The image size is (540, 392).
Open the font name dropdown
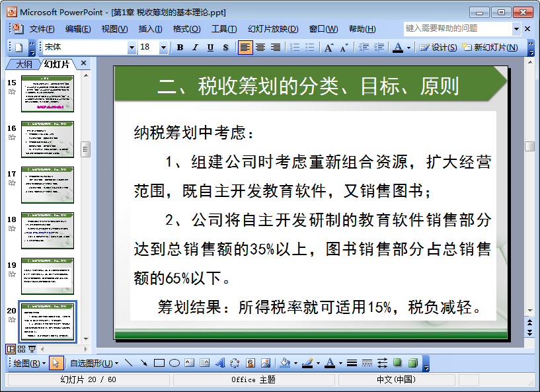(x=132, y=48)
